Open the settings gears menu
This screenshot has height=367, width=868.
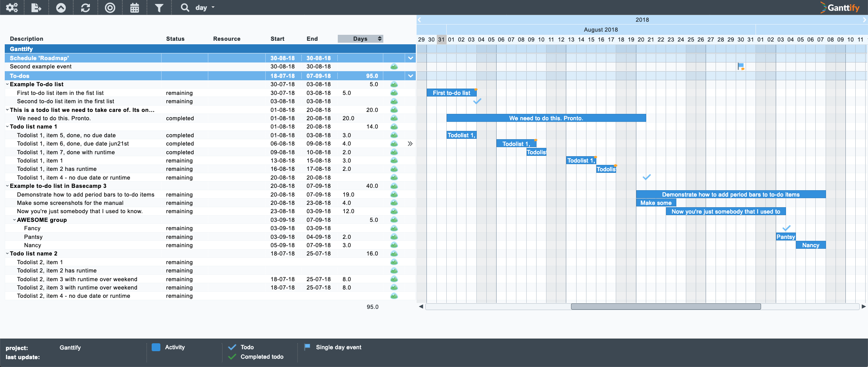12,8
